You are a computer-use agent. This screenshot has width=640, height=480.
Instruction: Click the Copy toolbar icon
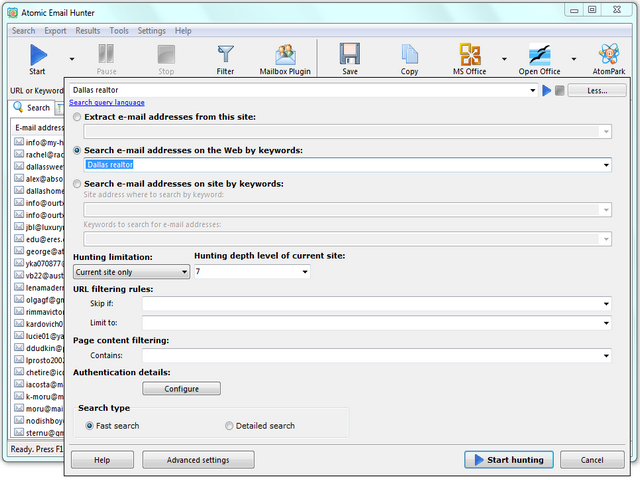click(x=409, y=58)
